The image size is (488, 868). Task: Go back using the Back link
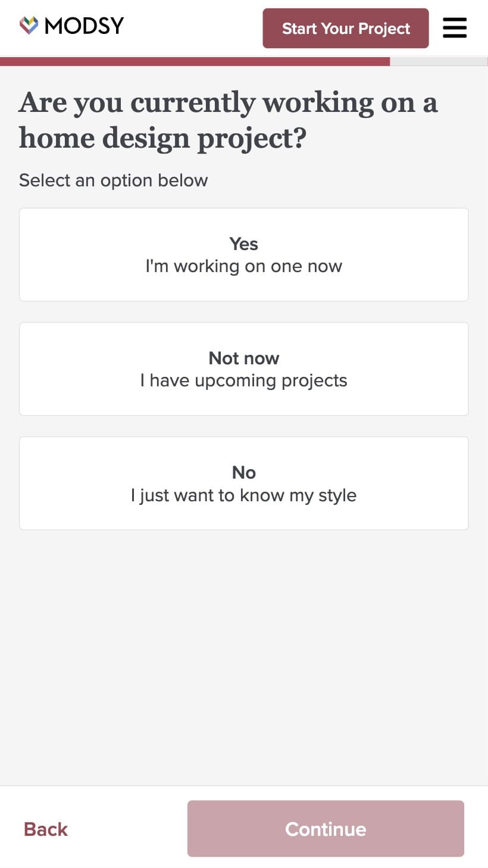[46, 829]
